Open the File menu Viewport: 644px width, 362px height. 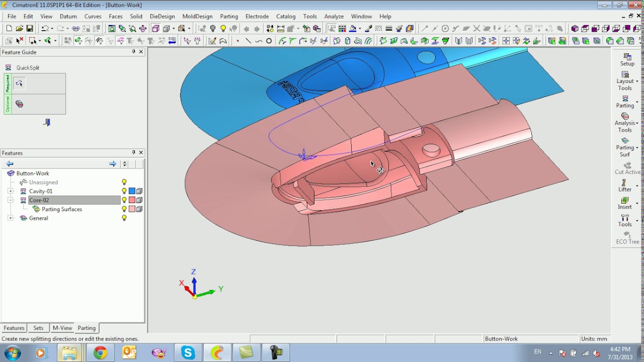(x=12, y=17)
